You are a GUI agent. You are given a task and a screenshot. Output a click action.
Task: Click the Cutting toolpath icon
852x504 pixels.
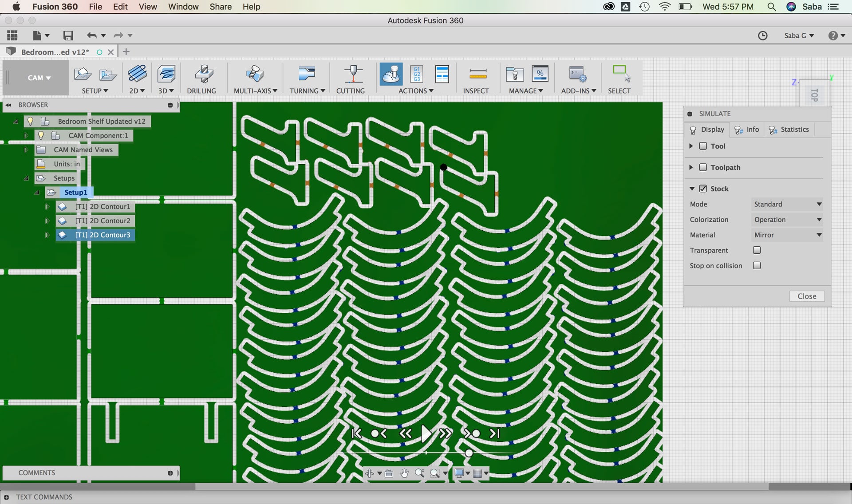click(353, 74)
